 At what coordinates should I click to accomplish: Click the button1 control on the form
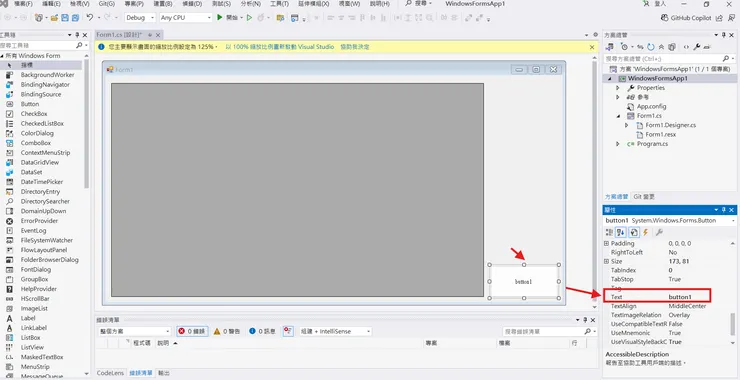pyautogui.click(x=524, y=281)
